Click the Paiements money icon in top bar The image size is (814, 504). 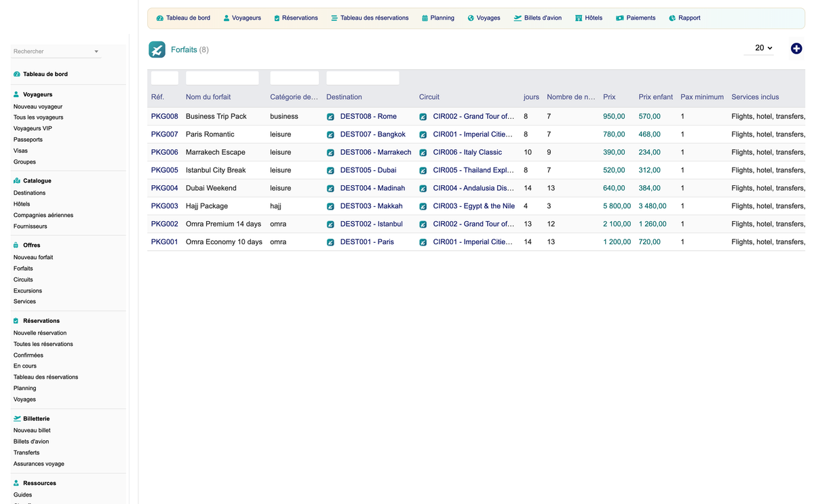pyautogui.click(x=619, y=18)
